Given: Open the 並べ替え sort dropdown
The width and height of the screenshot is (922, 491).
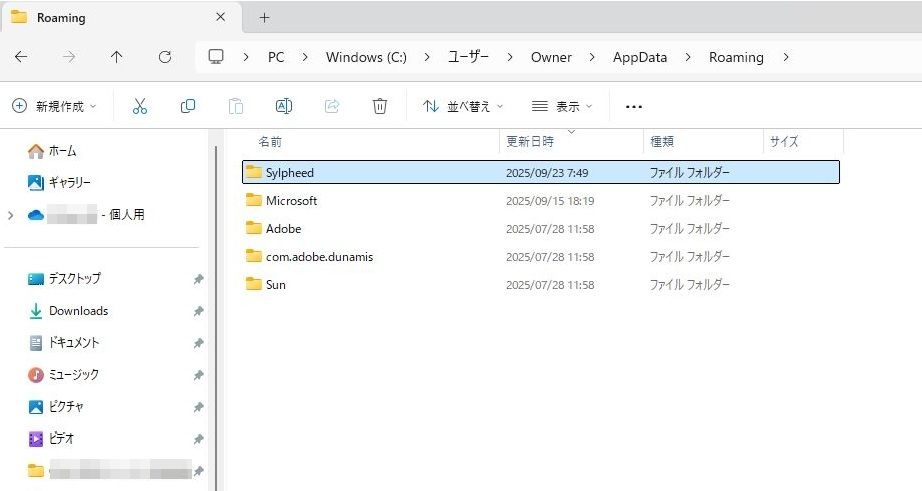Looking at the screenshot, I should 463,106.
